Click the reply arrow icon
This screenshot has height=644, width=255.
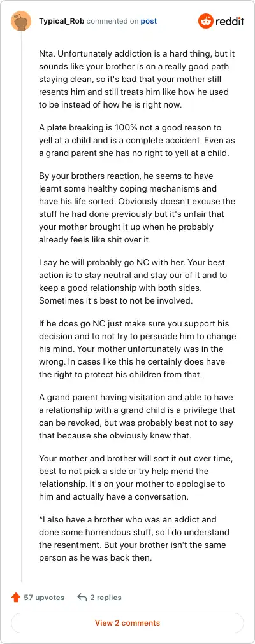tap(82, 597)
